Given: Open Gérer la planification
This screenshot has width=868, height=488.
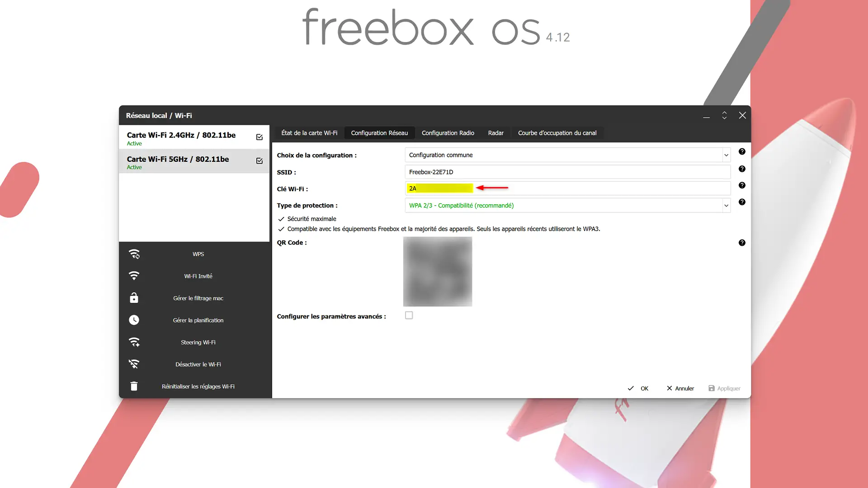Looking at the screenshot, I should (x=198, y=320).
